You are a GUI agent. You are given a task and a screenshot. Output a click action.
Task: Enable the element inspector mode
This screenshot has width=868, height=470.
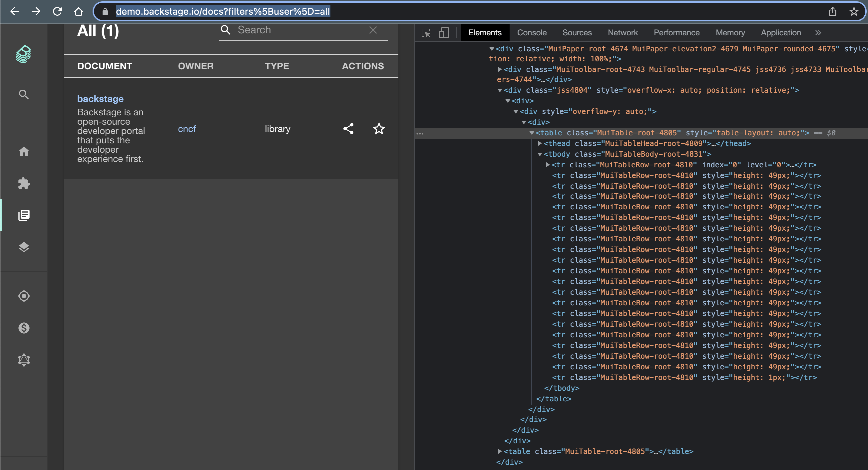pyautogui.click(x=426, y=33)
